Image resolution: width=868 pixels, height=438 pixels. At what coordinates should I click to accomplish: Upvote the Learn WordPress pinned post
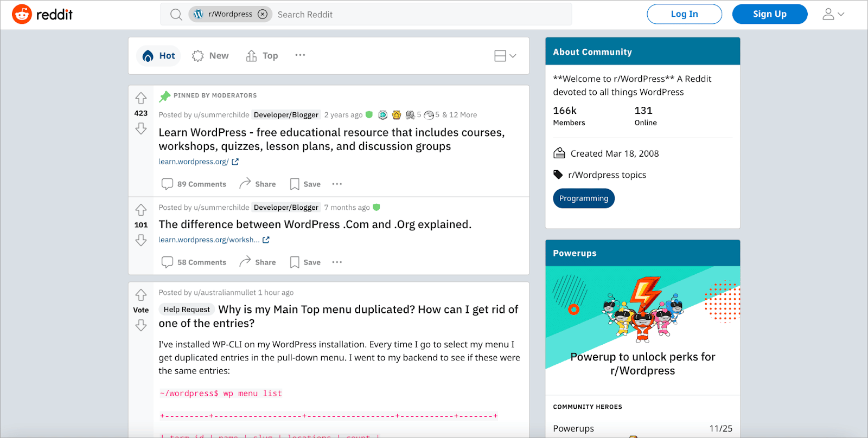point(141,98)
